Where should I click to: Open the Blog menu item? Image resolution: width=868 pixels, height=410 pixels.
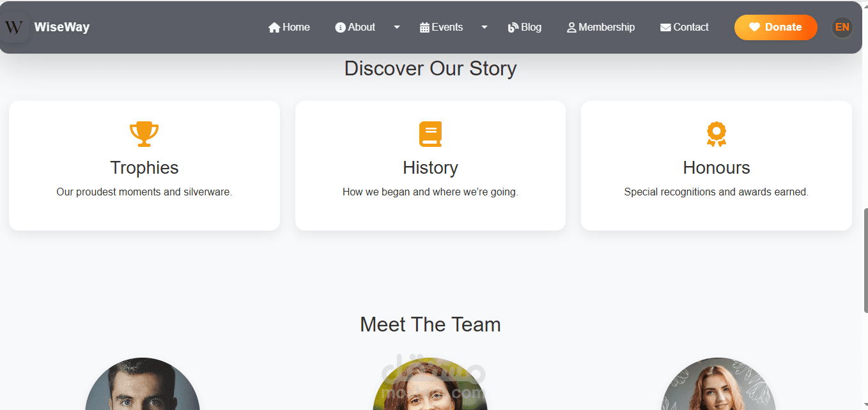click(x=525, y=27)
